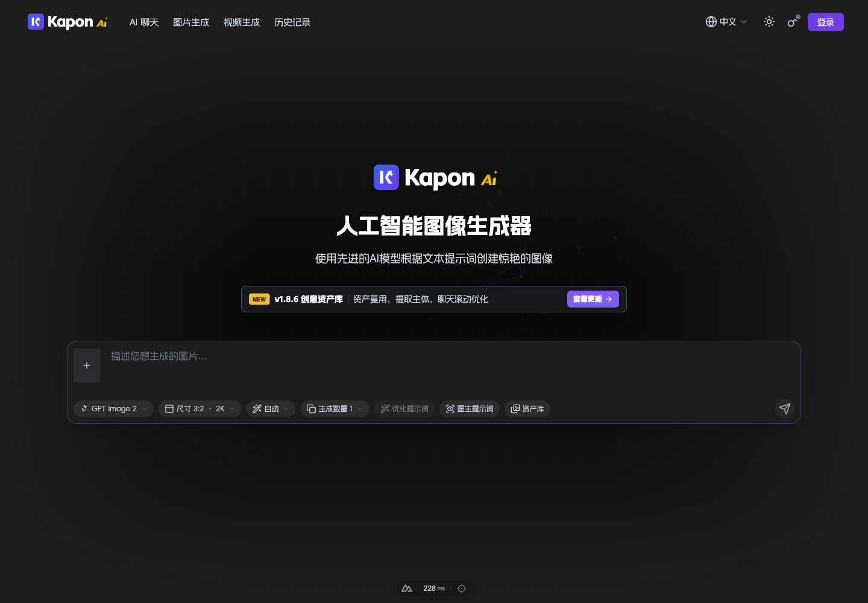868x603 pixels.
Task: Click the NEW badge in update banner
Action: pos(259,299)
